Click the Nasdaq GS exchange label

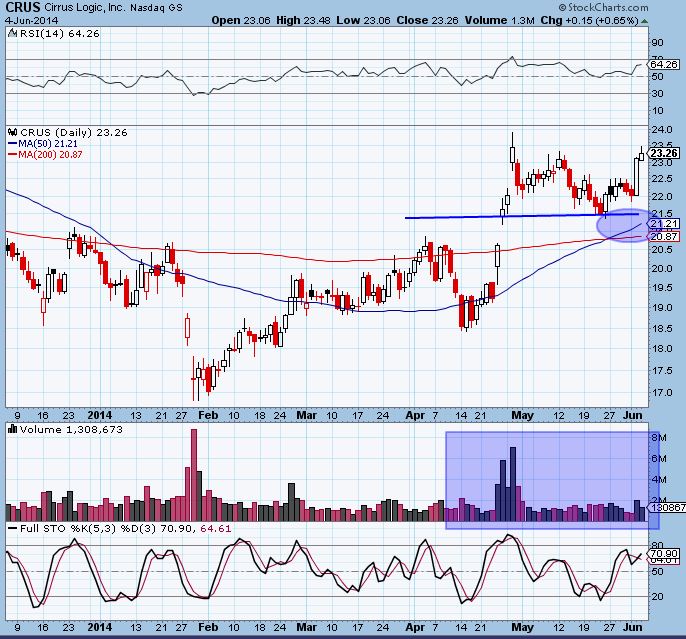pyautogui.click(x=156, y=8)
